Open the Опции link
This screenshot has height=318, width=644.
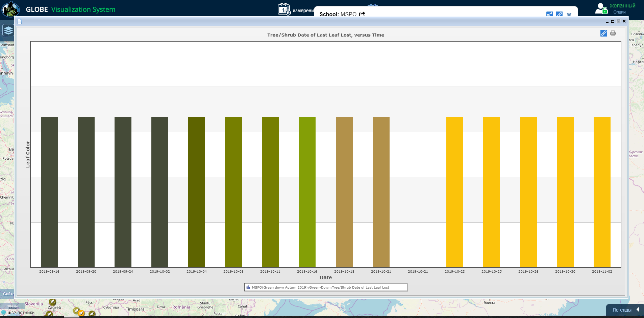pyautogui.click(x=619, y=12)
